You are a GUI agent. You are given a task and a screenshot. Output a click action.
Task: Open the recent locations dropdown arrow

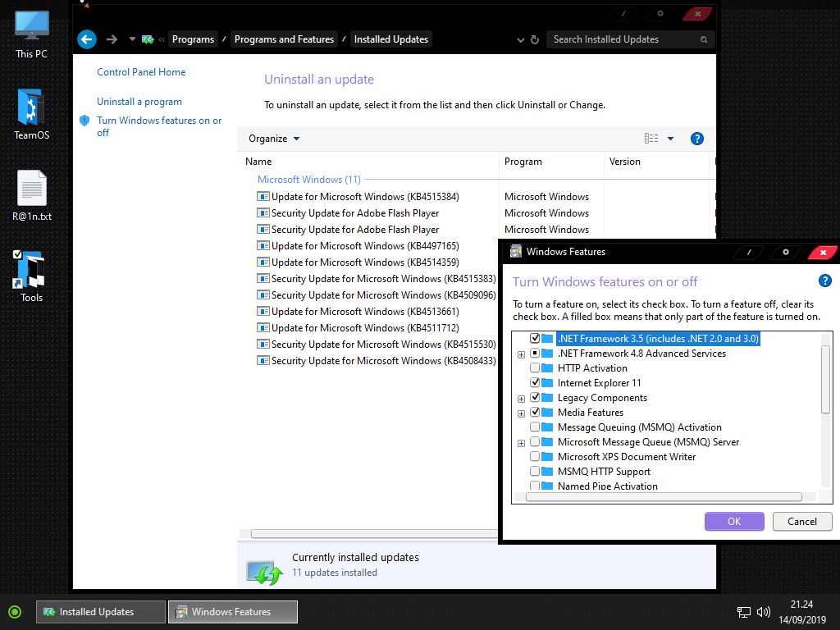pyautogui.click(x=132, y=39)
